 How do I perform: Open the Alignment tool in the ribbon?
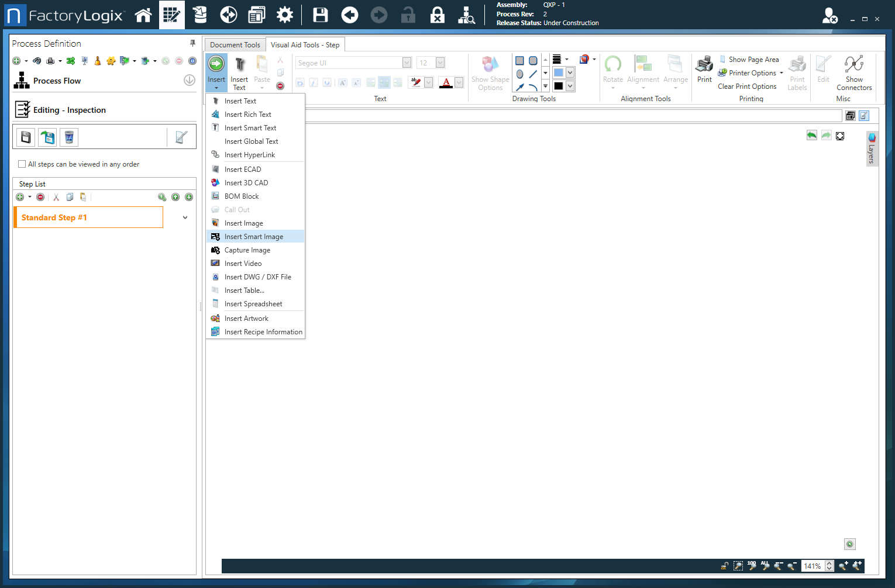pyautogui.click(x=643, y=72)
